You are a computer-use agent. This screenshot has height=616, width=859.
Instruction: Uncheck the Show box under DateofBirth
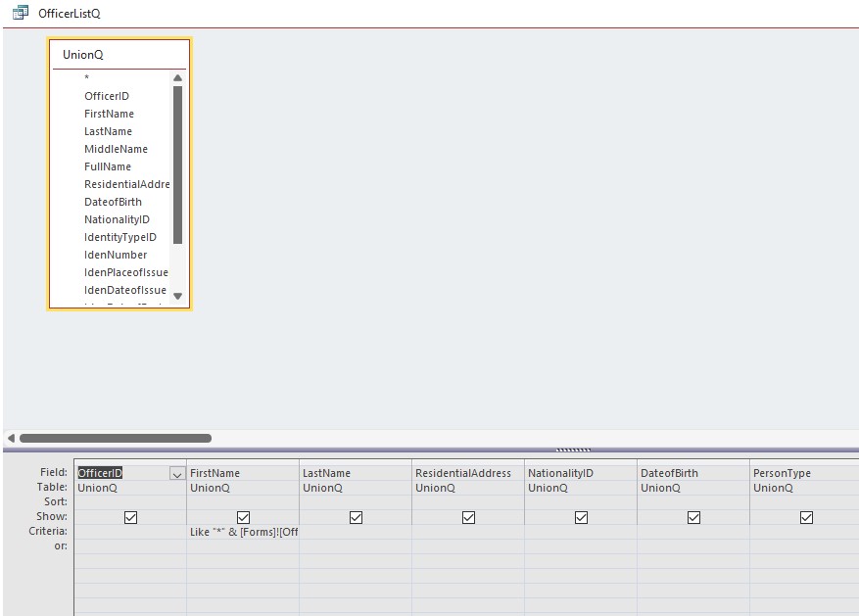point(694,516)
